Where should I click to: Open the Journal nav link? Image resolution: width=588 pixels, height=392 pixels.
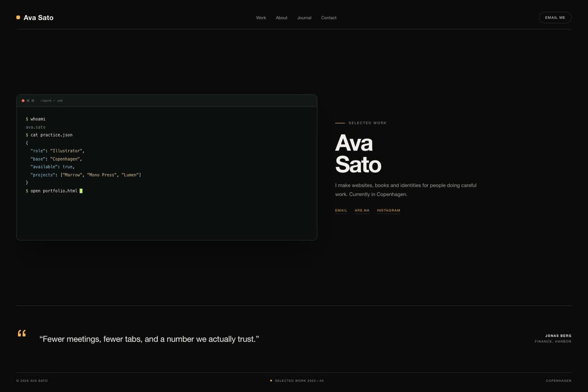[x=304, y=18]
